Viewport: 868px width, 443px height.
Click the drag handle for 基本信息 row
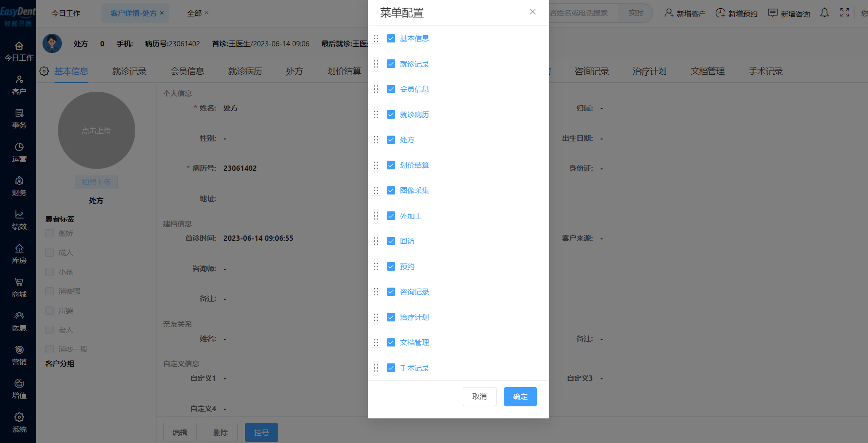(x=376, y=38)
